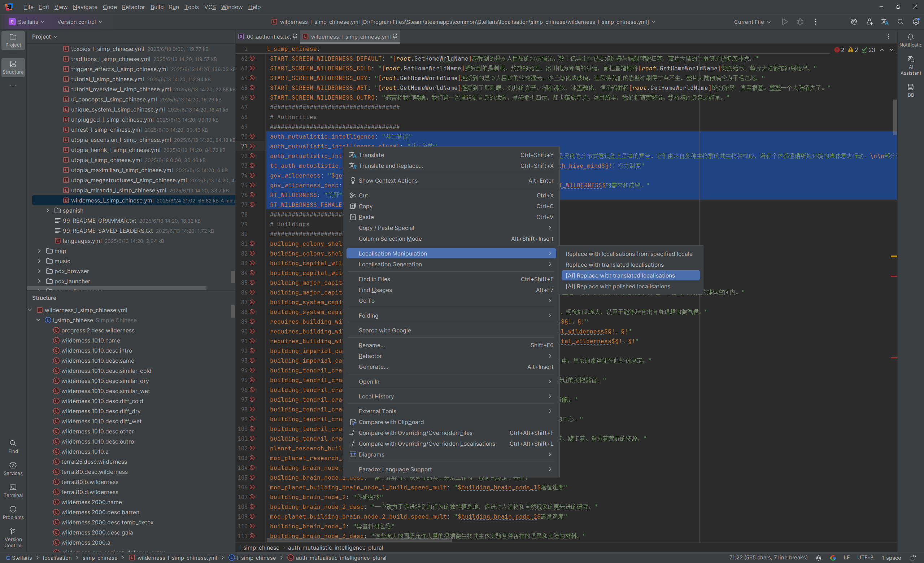Image resolution: width=924 pixels, height=563 pixels.
Task: Choose Replace with localisations from specified locale
Action: click(x=630, y=254)
